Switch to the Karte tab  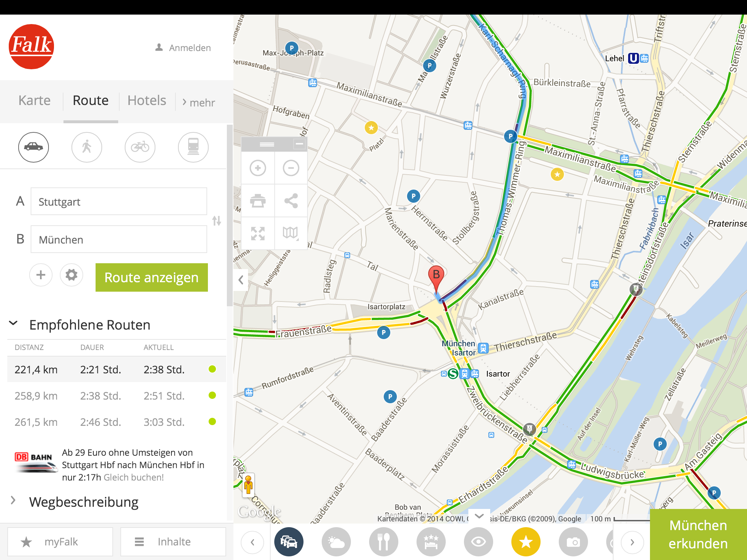pos(34,100)
